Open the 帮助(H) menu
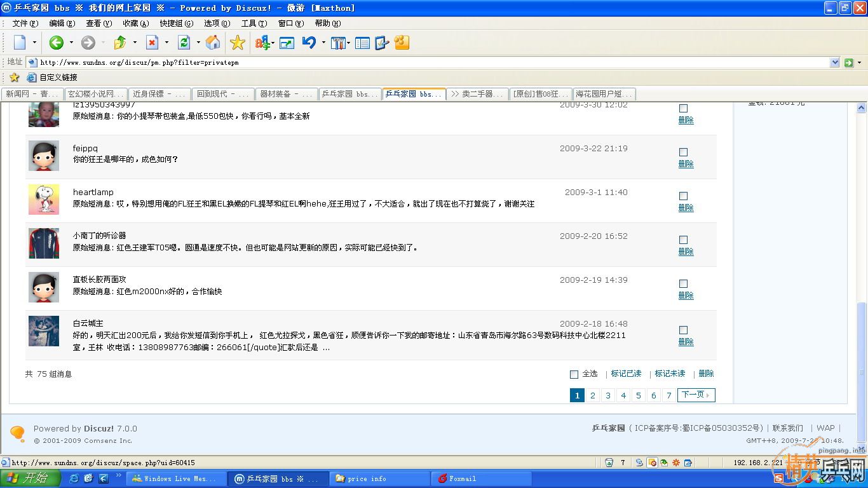Image resolution: width=868 pixels, height=488 pixels. pos(328,24)
